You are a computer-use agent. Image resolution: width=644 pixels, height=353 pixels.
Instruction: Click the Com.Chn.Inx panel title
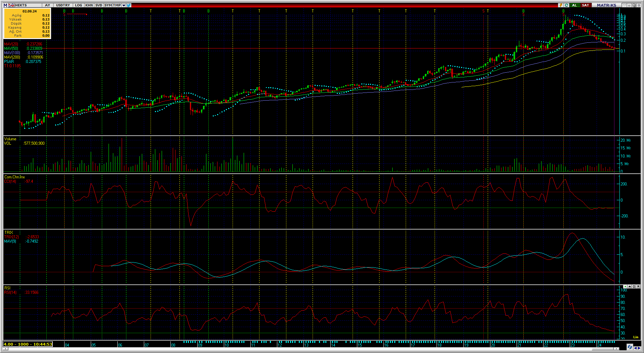(14, 177)
